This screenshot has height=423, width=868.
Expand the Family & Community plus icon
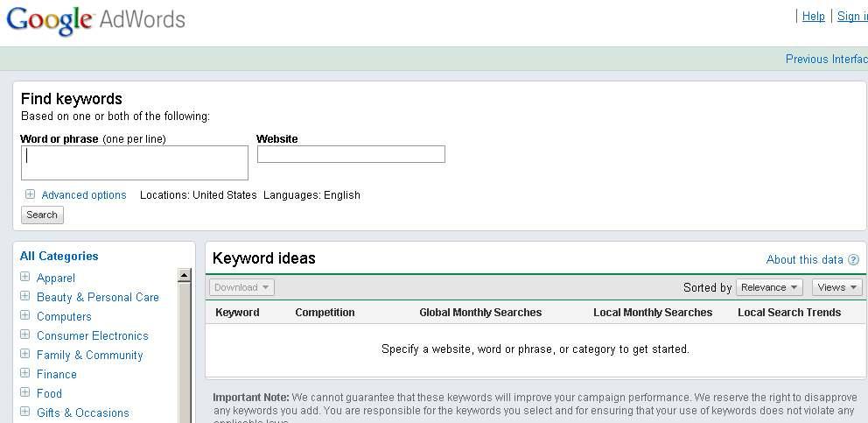pyautogui.click(x=25, y=355)
